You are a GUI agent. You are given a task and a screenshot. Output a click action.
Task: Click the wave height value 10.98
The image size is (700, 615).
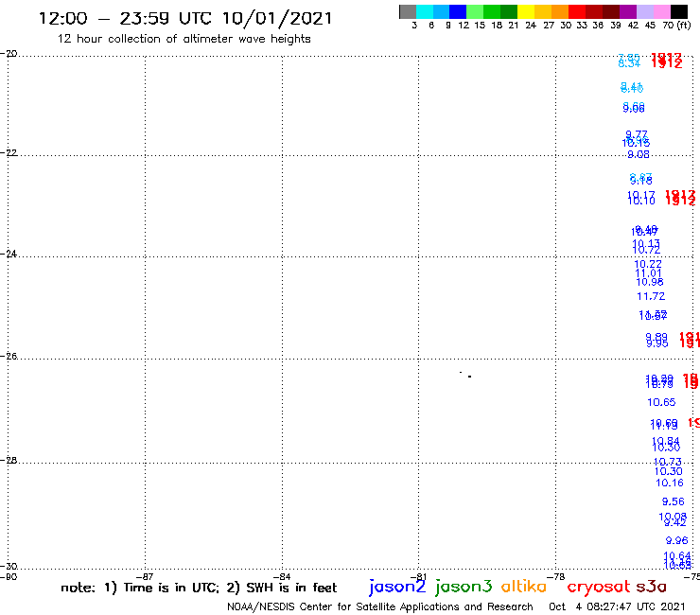click(x=650, y=282)
